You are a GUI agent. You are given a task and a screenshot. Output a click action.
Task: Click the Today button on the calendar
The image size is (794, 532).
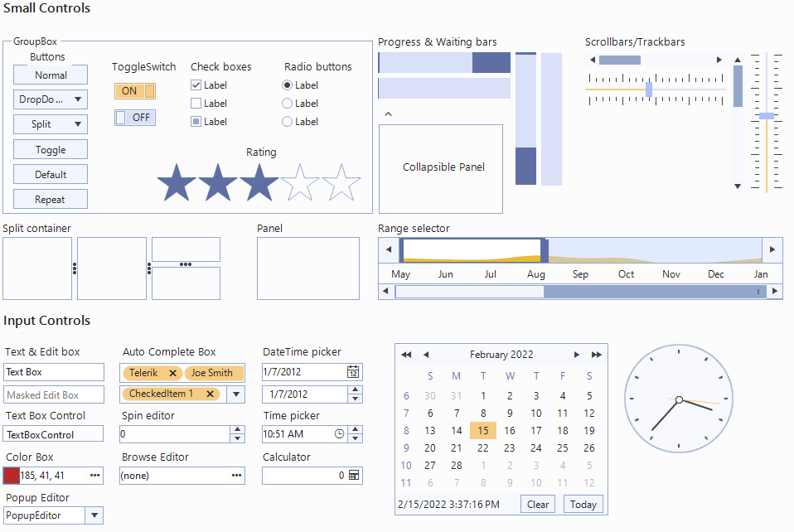pyautogui.click(x=583, y=504)
